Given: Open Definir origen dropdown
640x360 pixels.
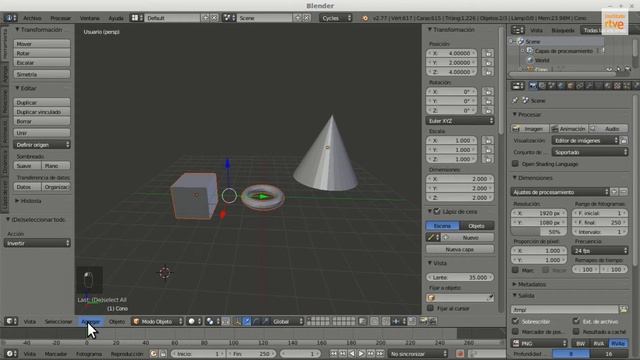Looking at the screenshot, I should [42, 145].
